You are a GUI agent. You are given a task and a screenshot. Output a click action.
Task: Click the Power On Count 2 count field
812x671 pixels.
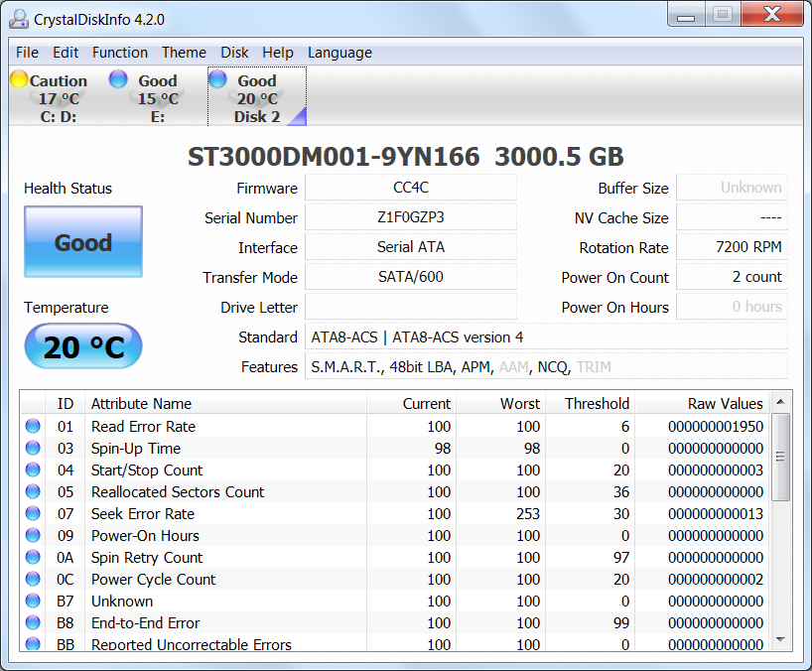733,277
